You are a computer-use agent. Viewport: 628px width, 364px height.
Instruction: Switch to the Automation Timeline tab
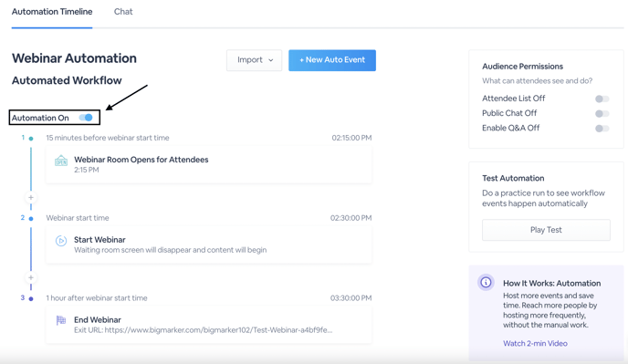point(52,12)
